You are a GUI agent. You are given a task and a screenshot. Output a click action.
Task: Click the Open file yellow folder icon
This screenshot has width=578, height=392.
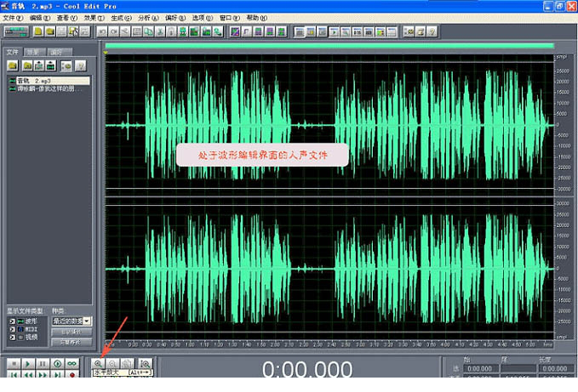coord(50,32)
